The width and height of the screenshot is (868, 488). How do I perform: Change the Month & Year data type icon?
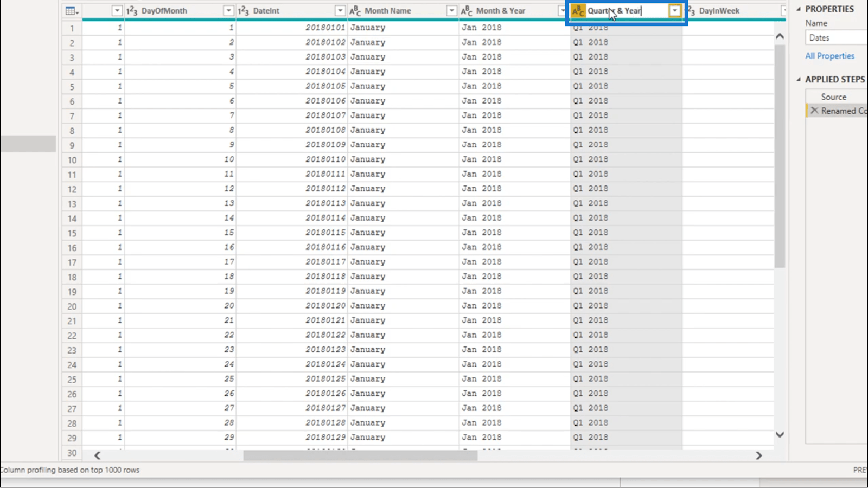click(467, 11)
